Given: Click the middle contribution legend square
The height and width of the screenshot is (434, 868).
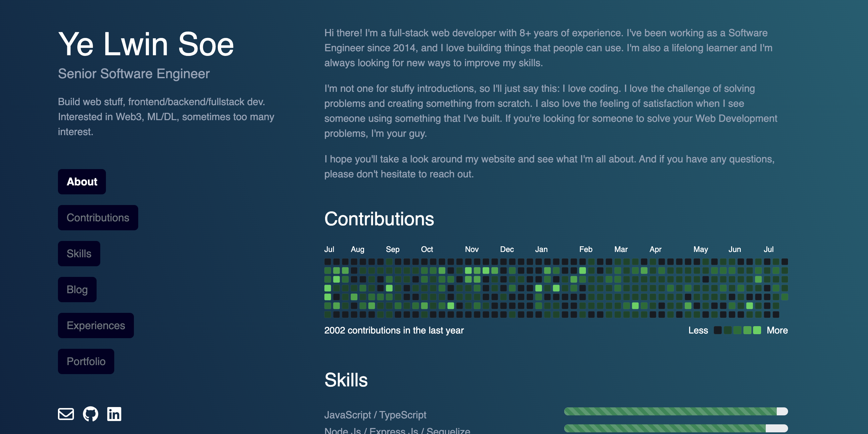Looking at the screenshot, I should pos(737,330).
